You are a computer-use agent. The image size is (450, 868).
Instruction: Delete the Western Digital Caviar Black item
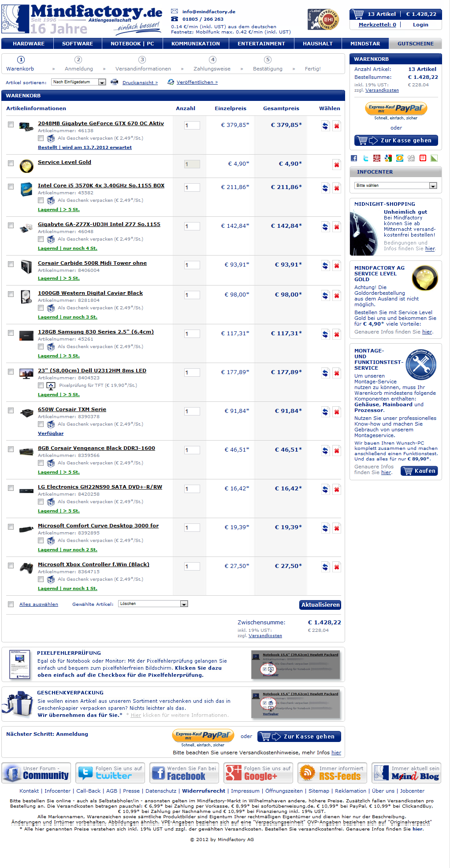[x=337, y=296]
